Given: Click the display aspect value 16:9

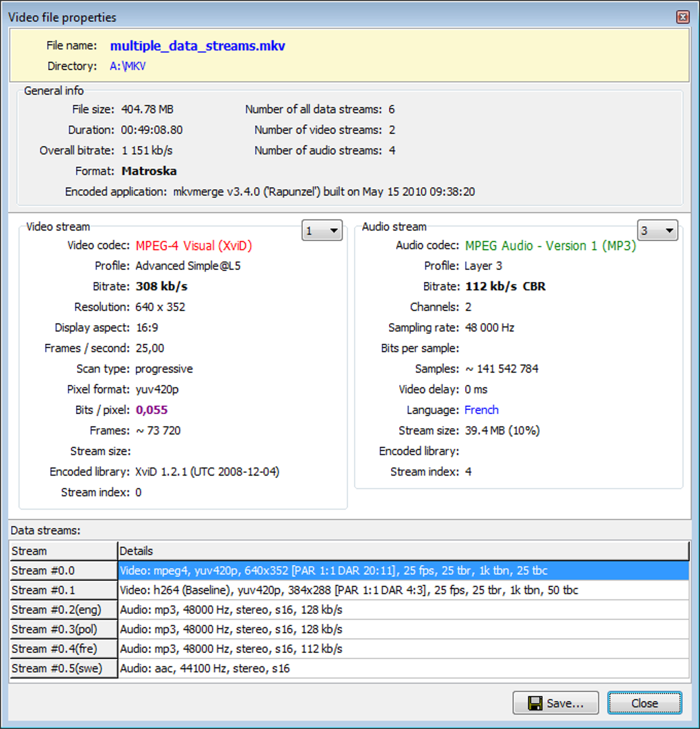Looking at the screenshot, I should (147, 327).
